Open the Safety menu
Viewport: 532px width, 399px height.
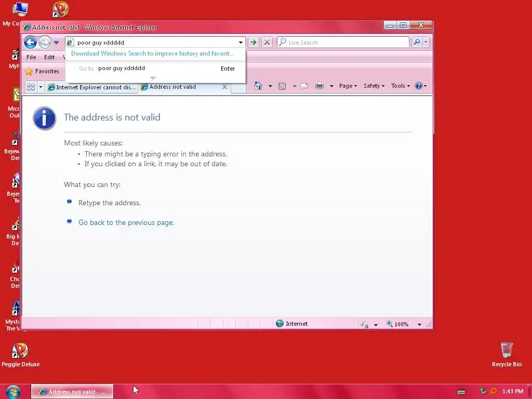[374, 86]
